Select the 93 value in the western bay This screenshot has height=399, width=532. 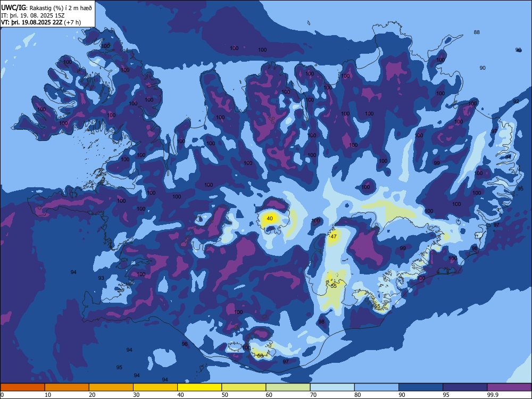pos(101,278)
